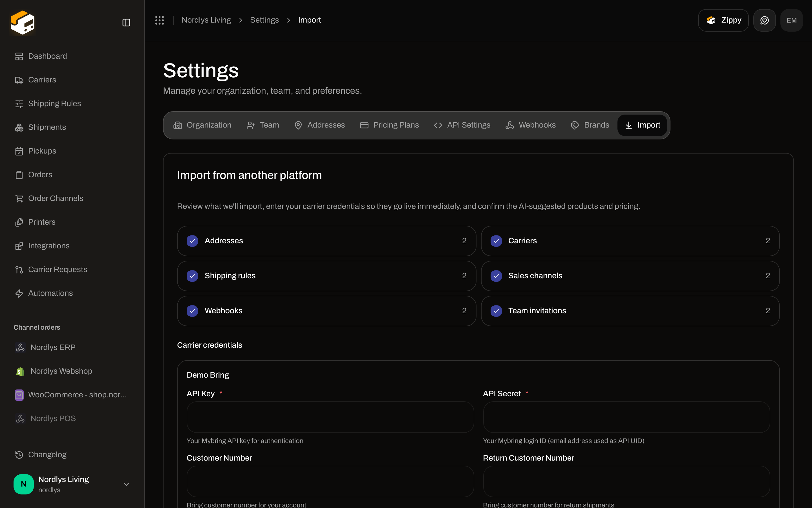
Task: Focus the API Secret input field
Action: (626, 417)
